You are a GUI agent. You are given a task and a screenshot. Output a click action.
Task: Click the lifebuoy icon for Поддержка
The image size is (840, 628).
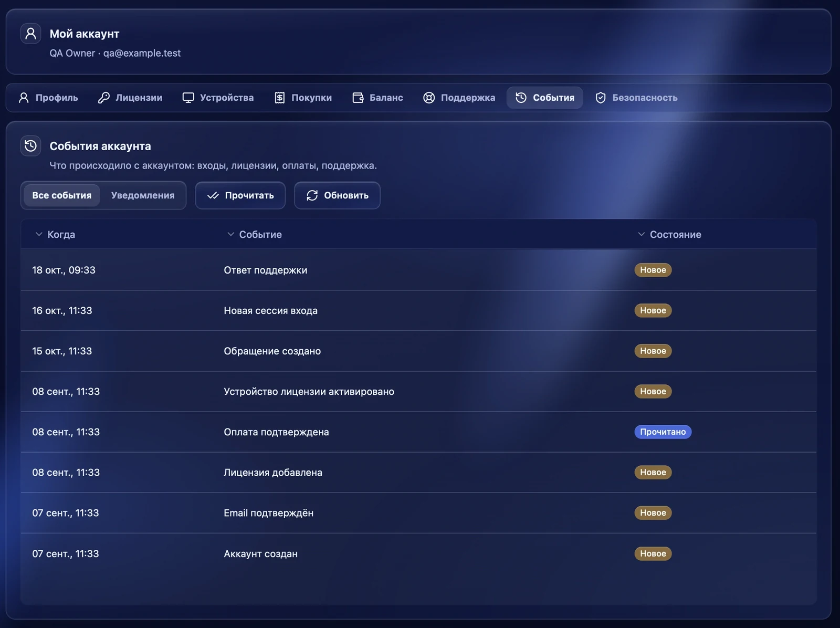429,98
